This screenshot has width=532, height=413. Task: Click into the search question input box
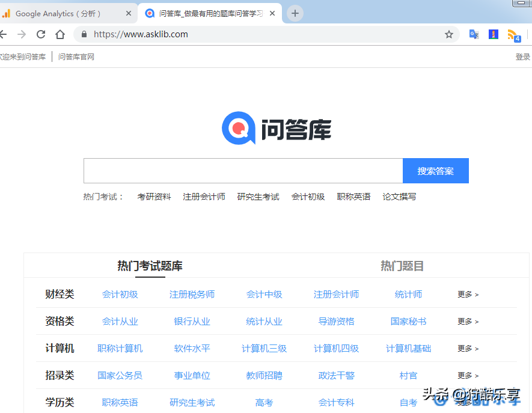(x=243, y=171)
